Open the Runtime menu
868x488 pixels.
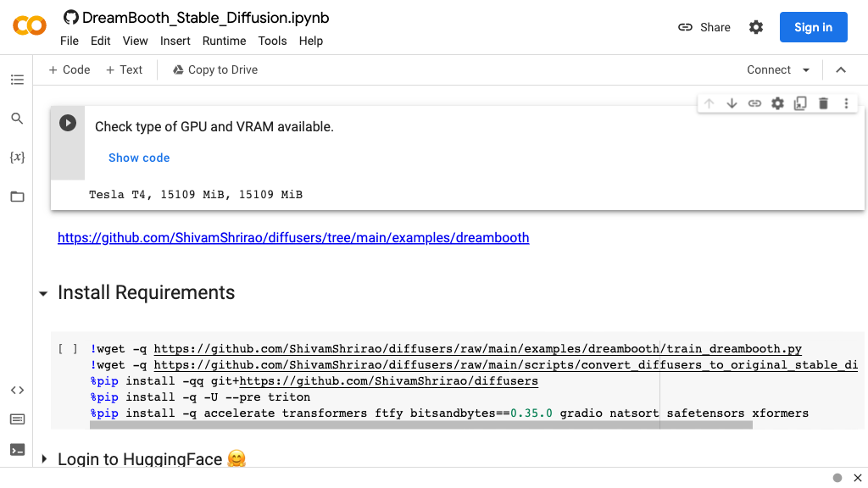(224, 41)
